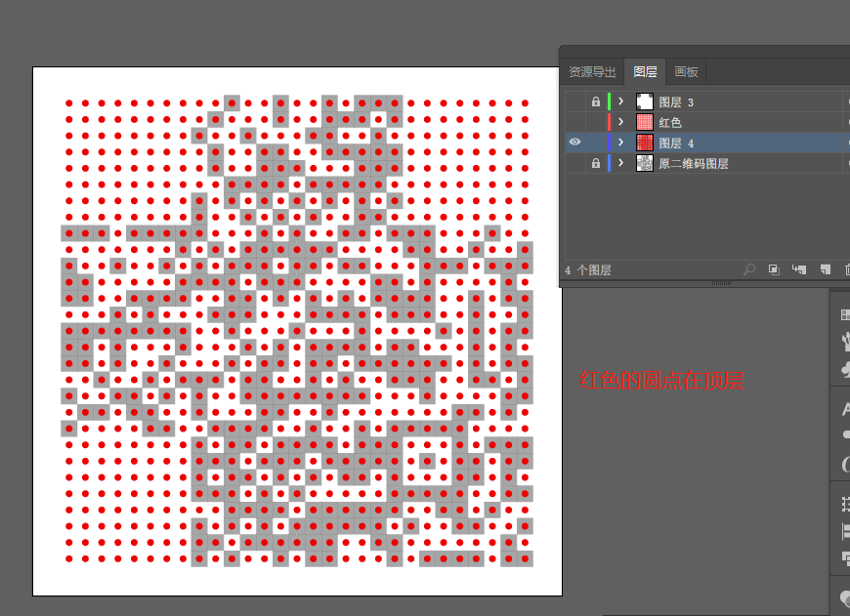This screenshot has width=850, height=616.
Task: Switch to the 资源导出 tab
Action: coord(592,71)
